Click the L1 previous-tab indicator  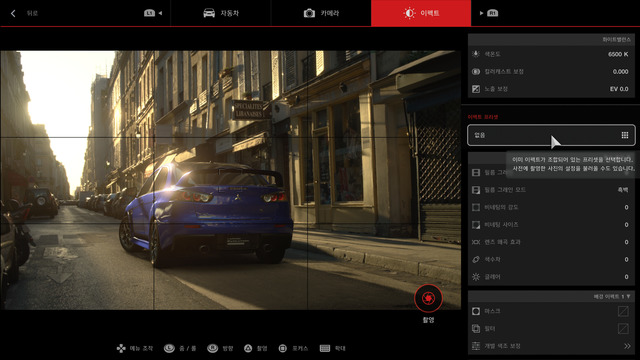(153, 13)
